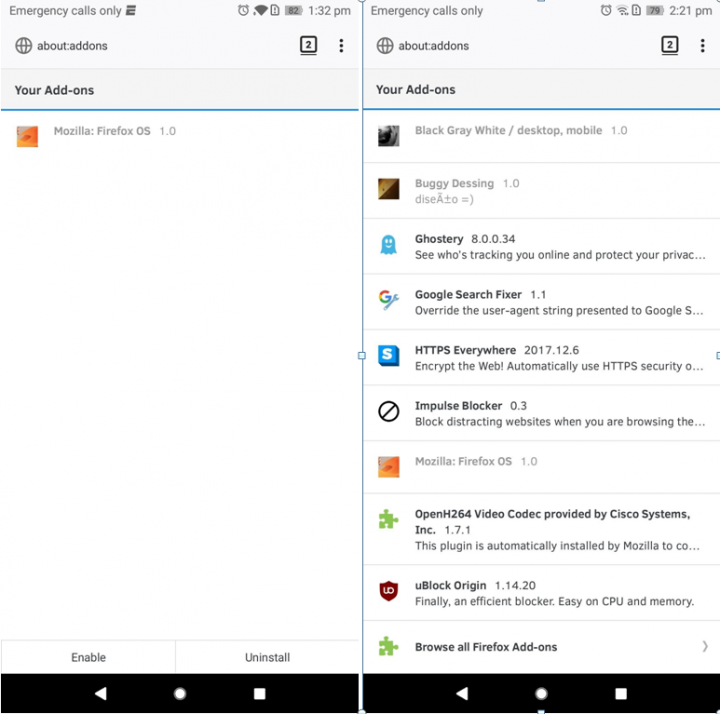This screenshot has height=714, width=720.
Task: Open three-dot menu on left screen
Action: [341, 46]
